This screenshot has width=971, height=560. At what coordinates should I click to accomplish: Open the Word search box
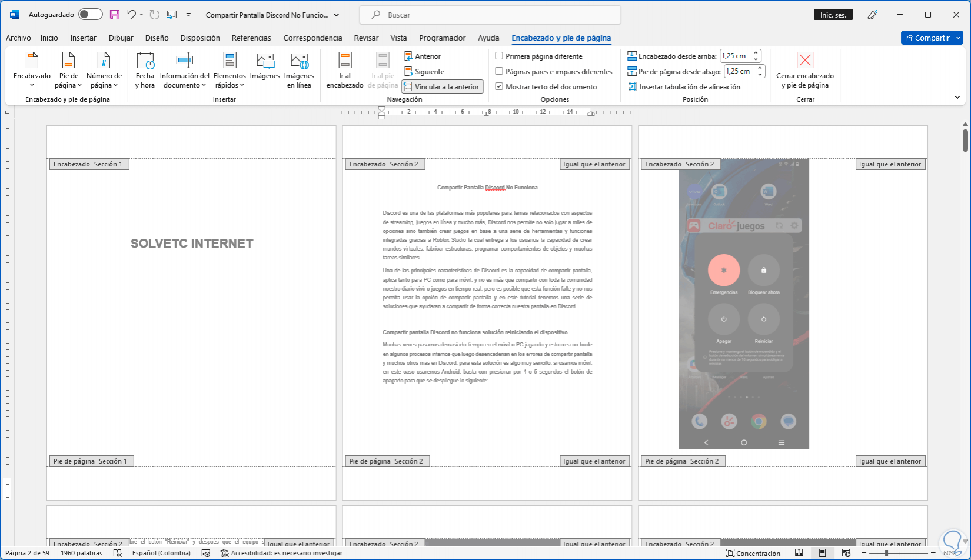(x=490, y=15)
